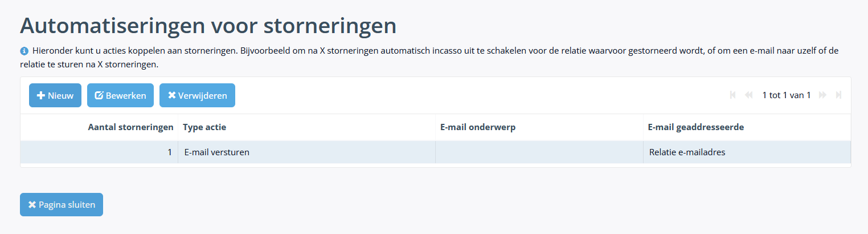Go to first page pagination icon

pos(733,95)
